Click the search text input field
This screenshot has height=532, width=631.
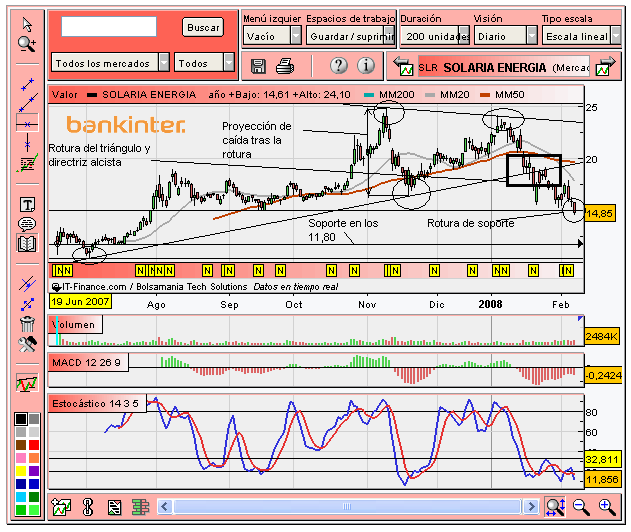click(x=109, y=27)
